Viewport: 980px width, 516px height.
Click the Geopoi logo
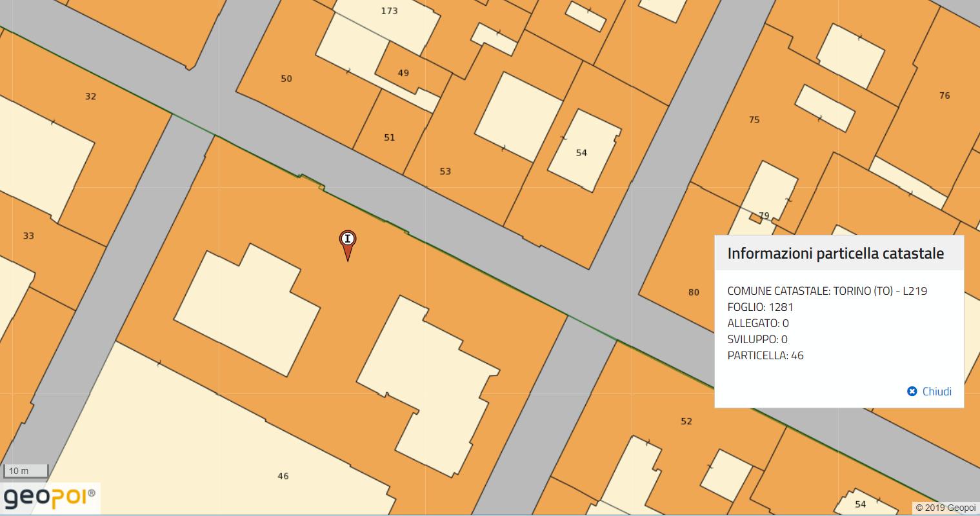point(50,497)
